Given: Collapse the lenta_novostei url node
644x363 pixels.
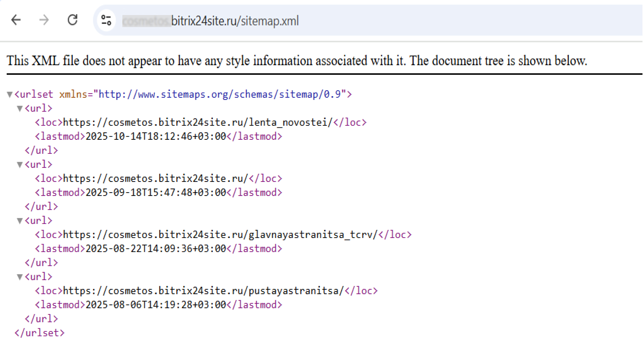Looking at the screenshot, I should [20, 109].
